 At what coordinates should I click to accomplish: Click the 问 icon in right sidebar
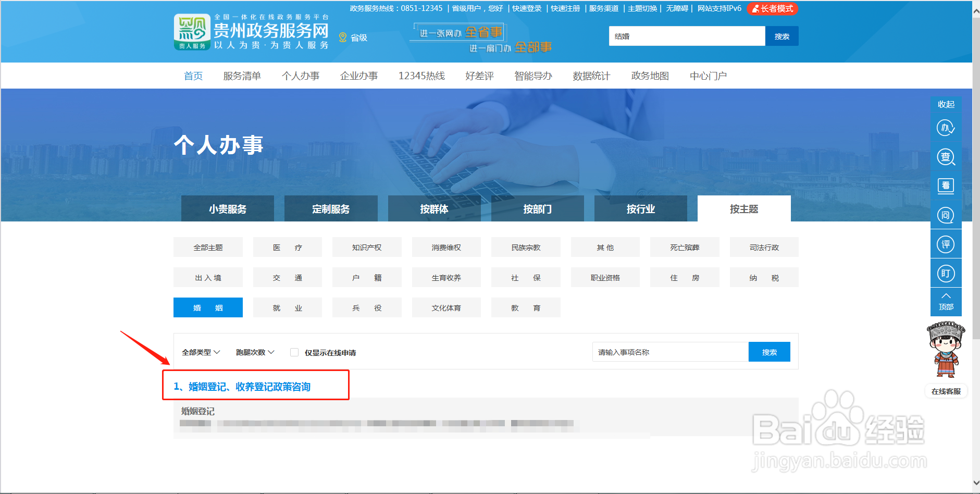point(946,215)
